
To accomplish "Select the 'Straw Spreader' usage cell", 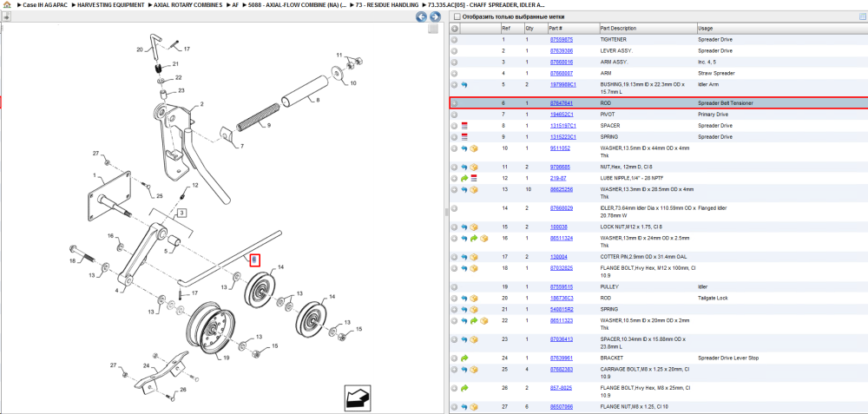I will (716, 73).
